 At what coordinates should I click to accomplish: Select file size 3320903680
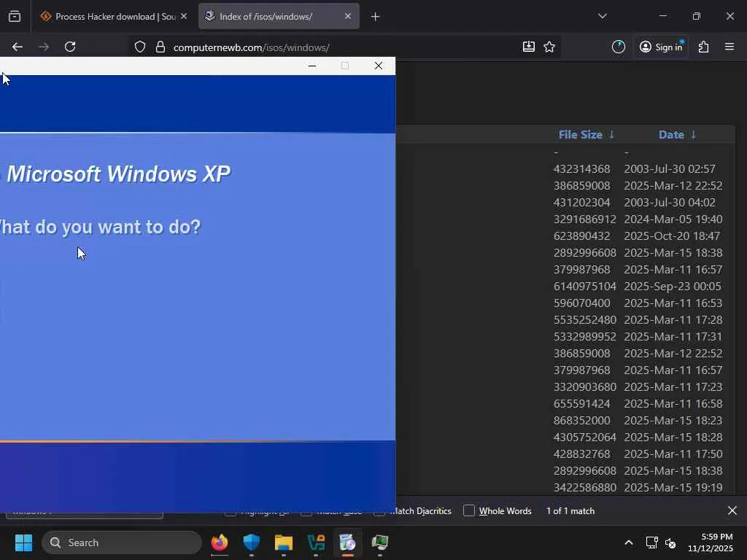pos(584,387)
